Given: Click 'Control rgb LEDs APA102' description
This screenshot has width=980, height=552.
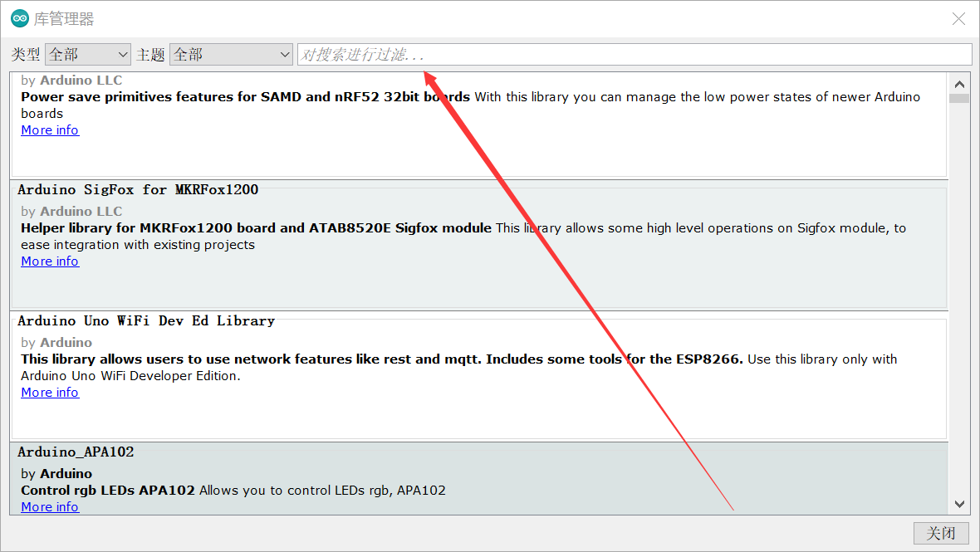Looking at the screenshot, I should tap(107, 491).
